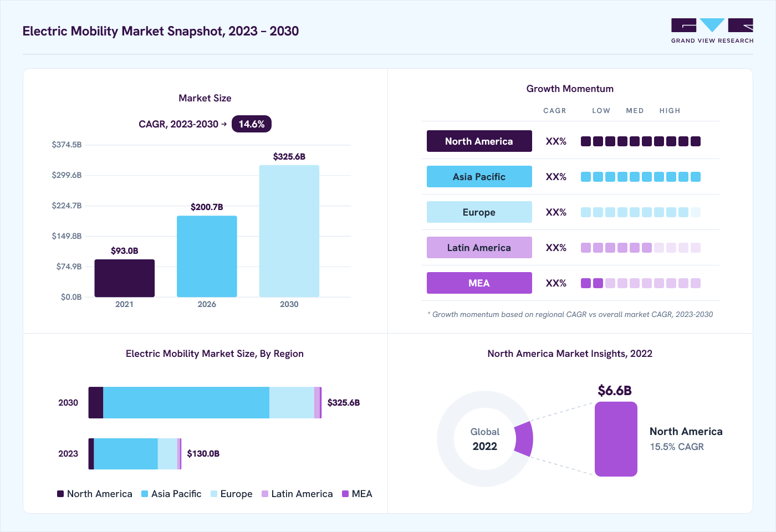Click the 2026 blue bar
The height and width of the screenshot is (532, 776).
(207, 257)
